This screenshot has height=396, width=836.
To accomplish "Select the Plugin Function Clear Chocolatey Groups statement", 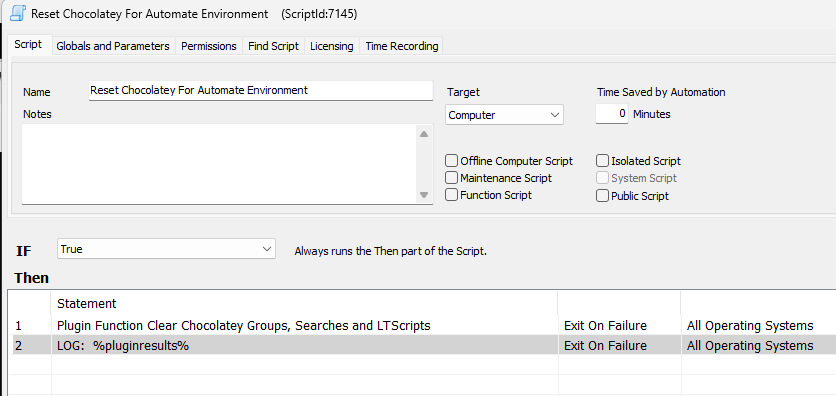I will point(244,325).
